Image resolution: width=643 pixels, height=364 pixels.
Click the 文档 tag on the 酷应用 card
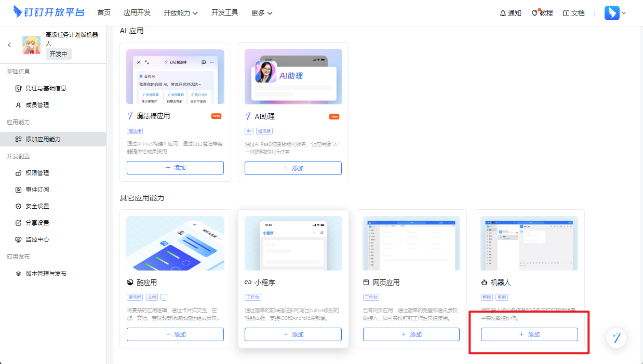(152, 298)
